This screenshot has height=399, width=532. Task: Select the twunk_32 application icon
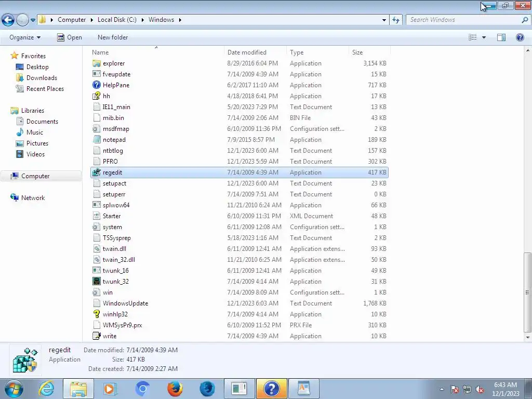96,282
